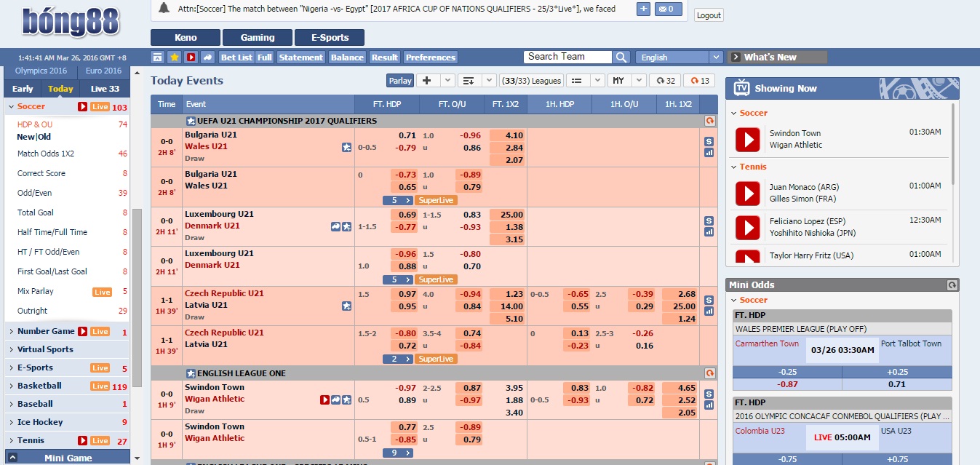
Task: Play the Swindon Town vs Wigan Athletic stream
Action: [747, 139]
